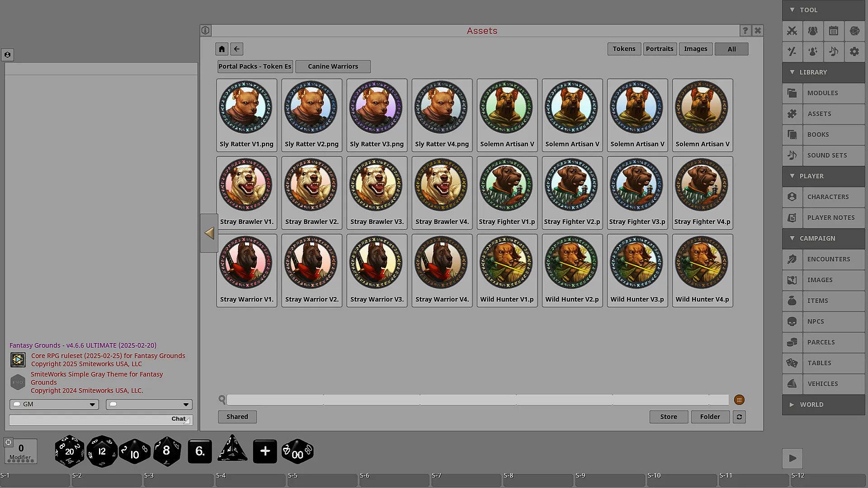This screenshot has width=868, height=488.
Task: Click the calendar tool icon
Action: 833,31
